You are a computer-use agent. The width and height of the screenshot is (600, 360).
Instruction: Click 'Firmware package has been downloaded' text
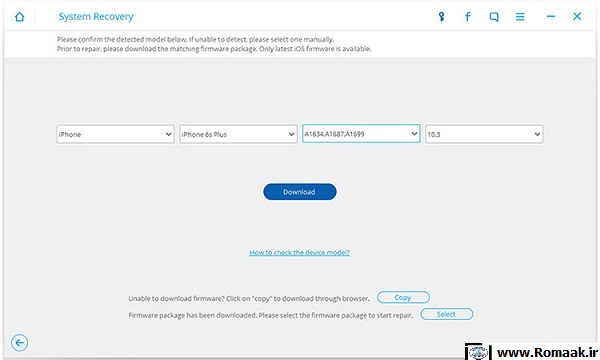(x=192, y=316)
